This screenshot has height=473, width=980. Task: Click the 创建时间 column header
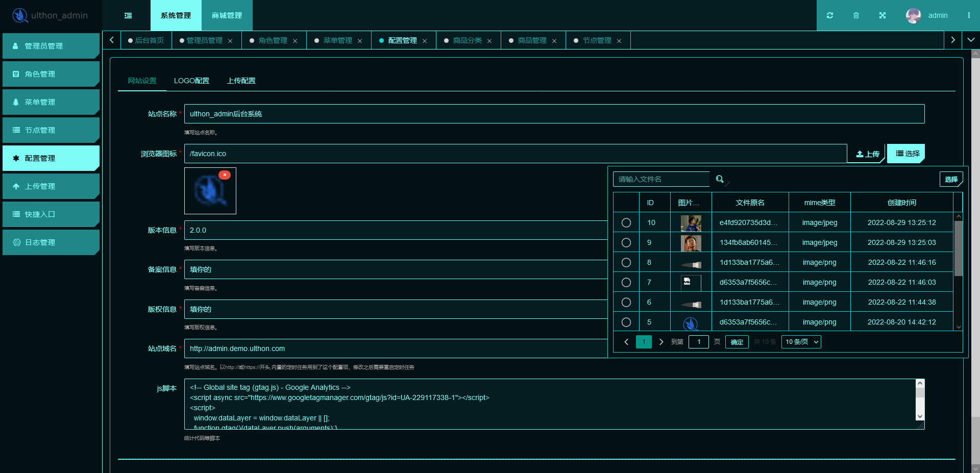coord(901,203)
